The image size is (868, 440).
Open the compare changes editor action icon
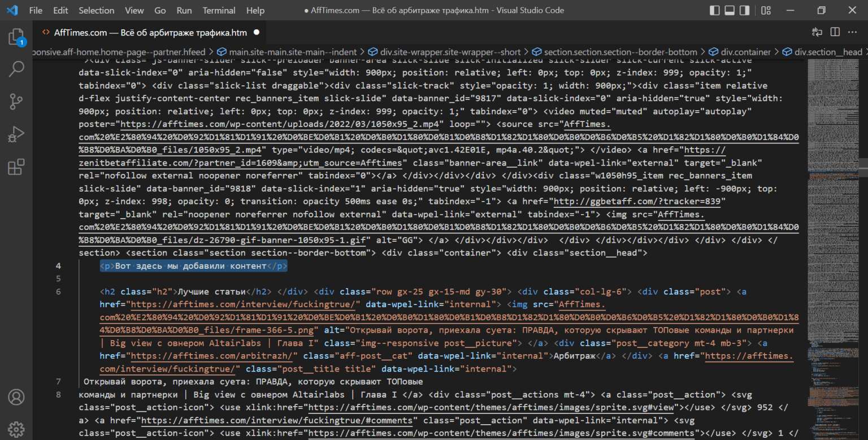point(817,32)
